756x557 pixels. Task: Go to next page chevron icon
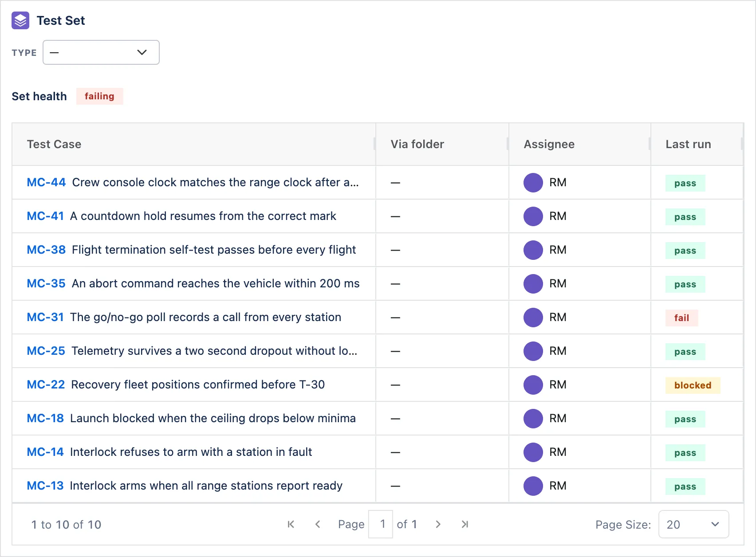(x=438, y=524)
